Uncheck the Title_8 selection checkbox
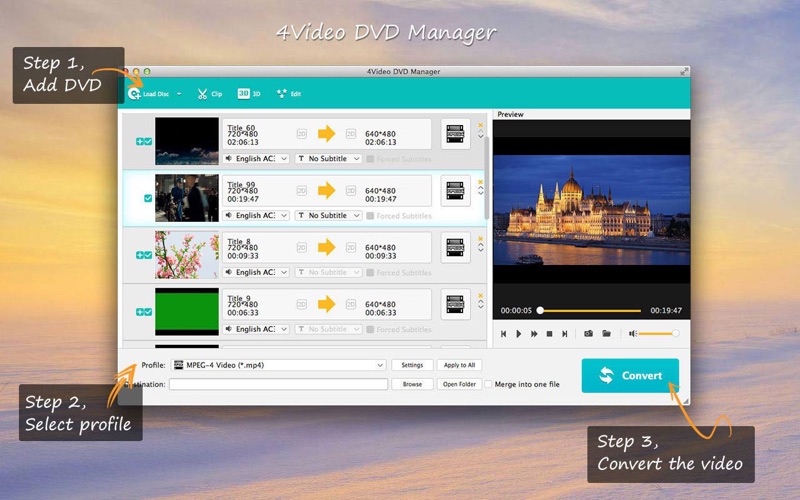 pyautogui.click(x=148, y=255)
